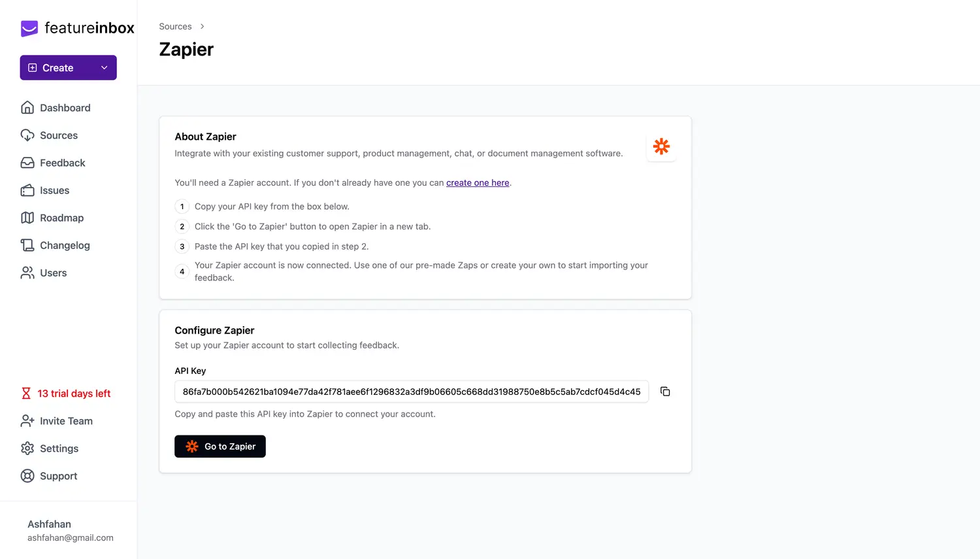Select the Issues sidebar icon
Screen dimensions: 980x559
(27, 190)
